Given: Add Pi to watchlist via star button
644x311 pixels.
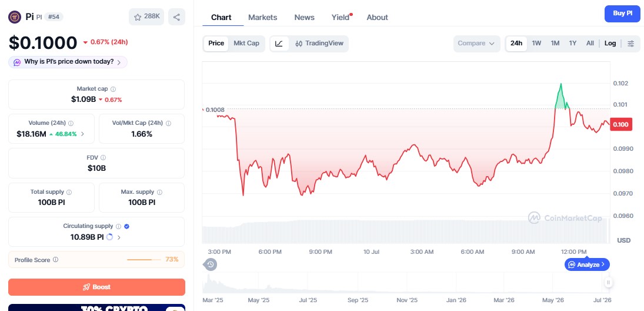Looking at the screenshot, I should (146, 17).
